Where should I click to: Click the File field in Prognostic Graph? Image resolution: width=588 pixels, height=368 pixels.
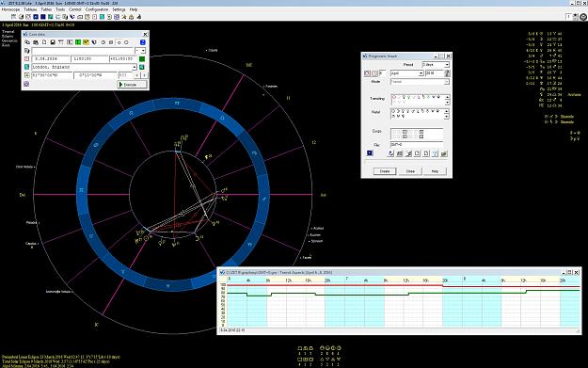click(x=417, y=144)
